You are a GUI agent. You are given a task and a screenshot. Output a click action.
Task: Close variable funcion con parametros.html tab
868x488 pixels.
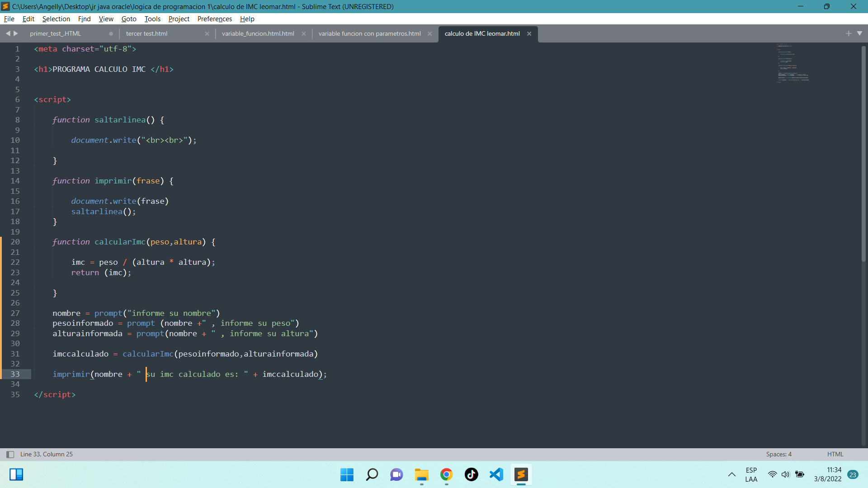[x=430, y=34]
